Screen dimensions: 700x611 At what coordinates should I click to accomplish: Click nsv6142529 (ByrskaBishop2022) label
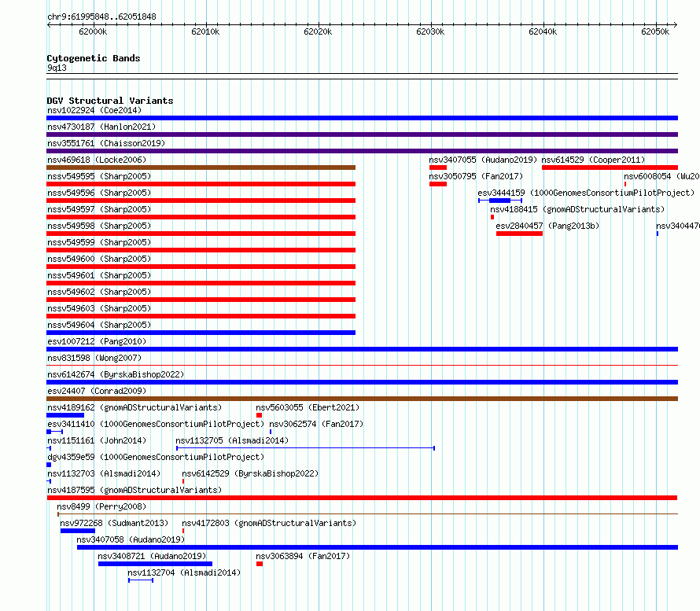250,473
